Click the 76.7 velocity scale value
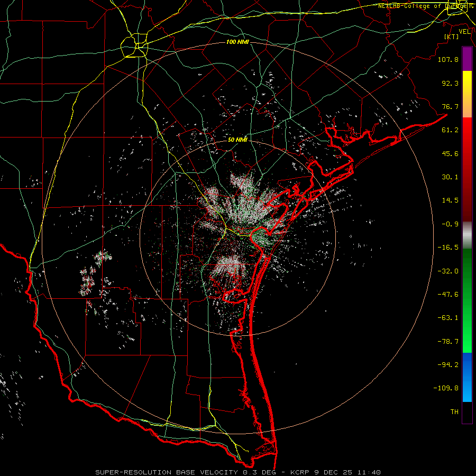Viewport: 476px width, 476px height. [450, 106]
